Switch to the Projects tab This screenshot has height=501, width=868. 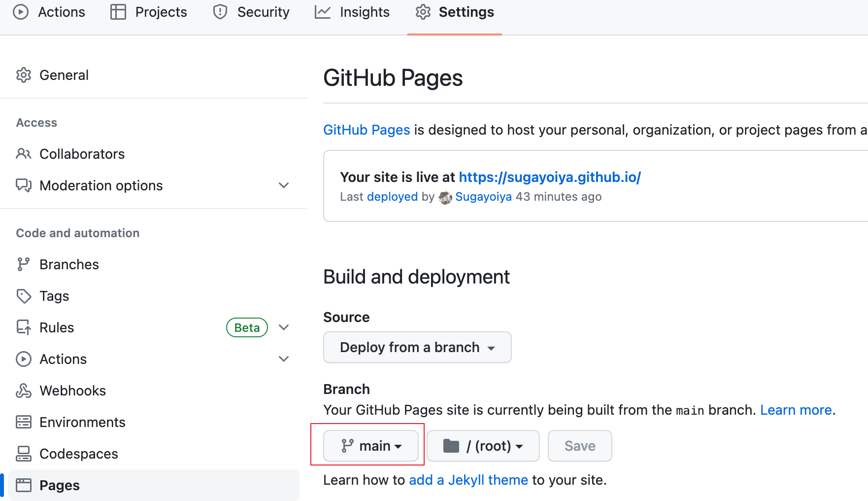point(149,12)
